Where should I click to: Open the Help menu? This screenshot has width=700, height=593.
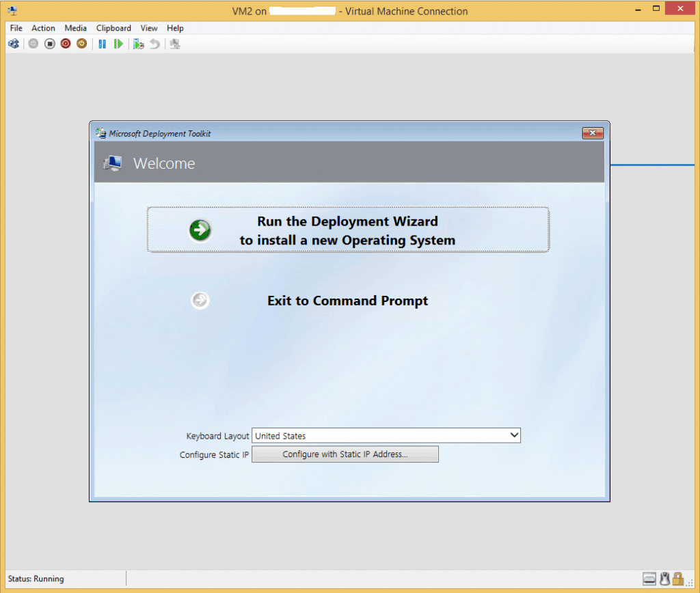175,27
